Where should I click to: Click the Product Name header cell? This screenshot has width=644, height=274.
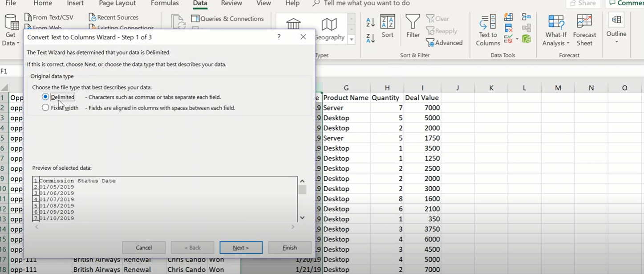click(346, 98)
